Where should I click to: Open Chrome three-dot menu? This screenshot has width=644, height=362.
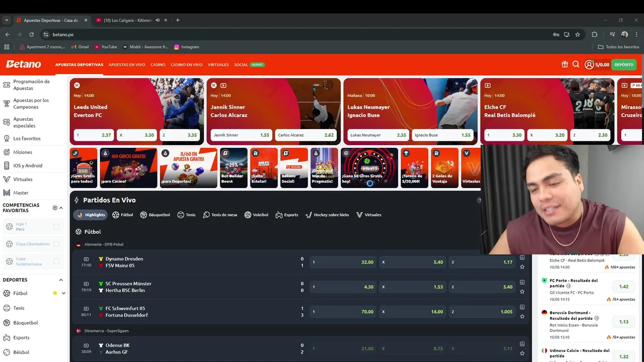[636, 34]
